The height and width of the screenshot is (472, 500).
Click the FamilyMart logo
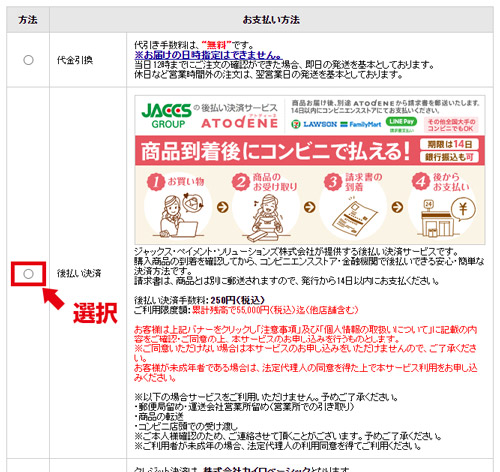(x=361, y=124)
